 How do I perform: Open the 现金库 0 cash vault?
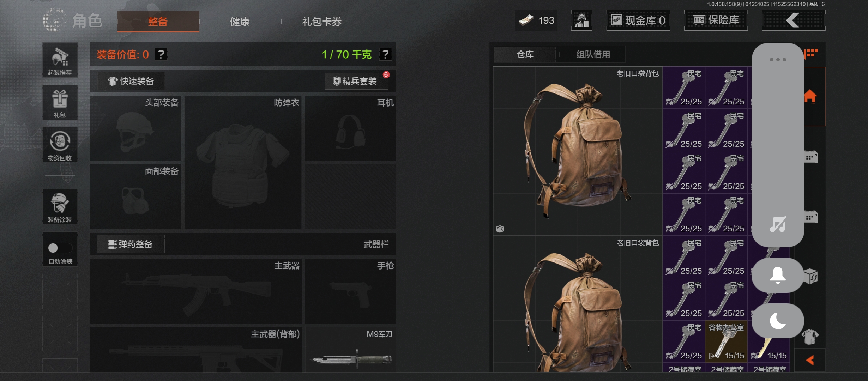click(x=638, y=20)
